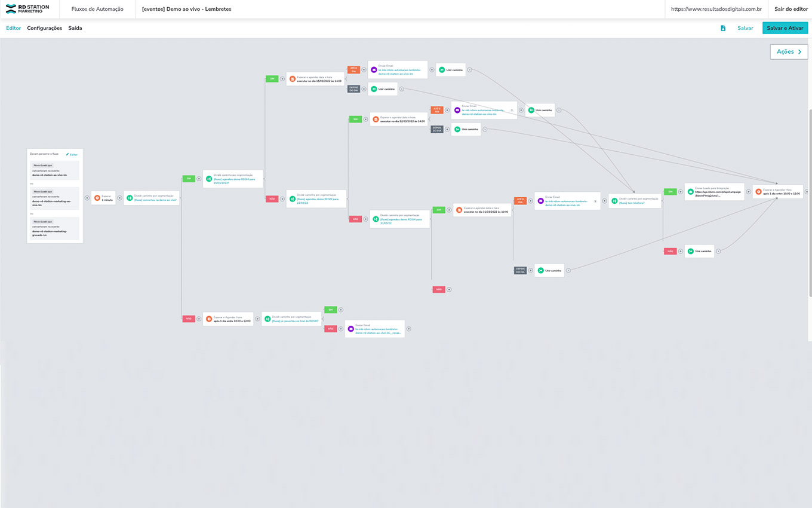Expand the Ações panel
Screen dimensions: 812x508
click(789, 52)
